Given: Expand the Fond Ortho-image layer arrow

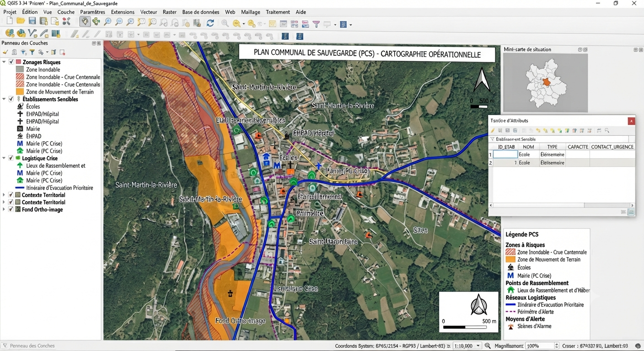Looking at the screenshot, I should (4, 210).
